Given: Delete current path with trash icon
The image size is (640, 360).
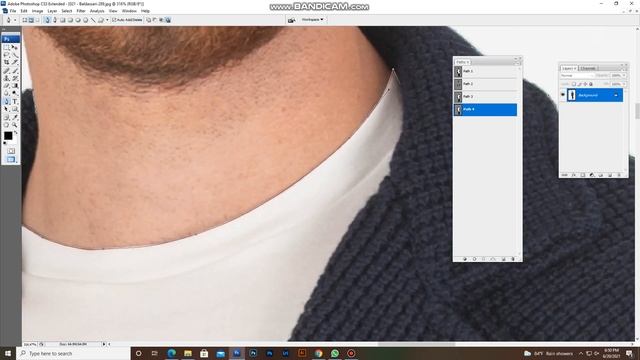Looking at the screenshot, I should point(513,259).
